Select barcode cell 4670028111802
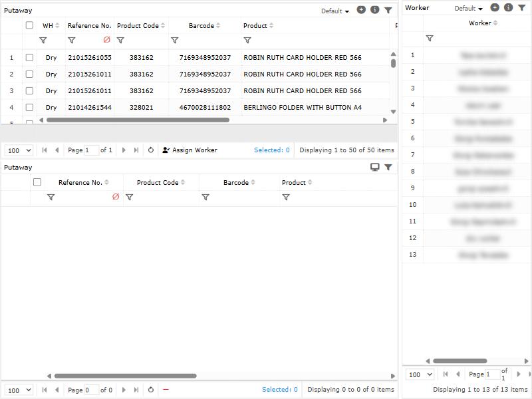This screenshot has width=532, height=399. (205, 107)
